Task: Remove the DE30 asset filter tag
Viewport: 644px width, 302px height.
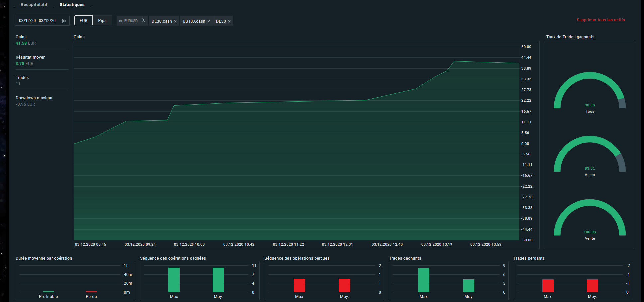Action: pyautogui.click(x=229, y=21)
